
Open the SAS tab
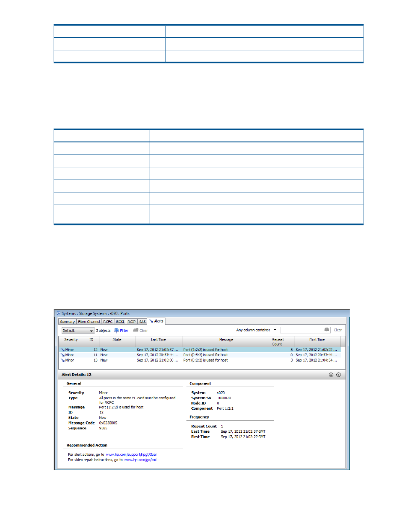(142, 322)
